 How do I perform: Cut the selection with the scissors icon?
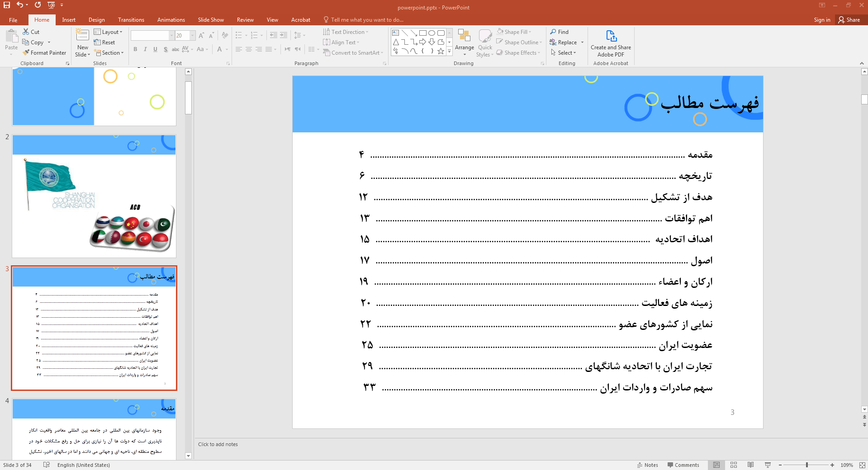pos(26,32)
